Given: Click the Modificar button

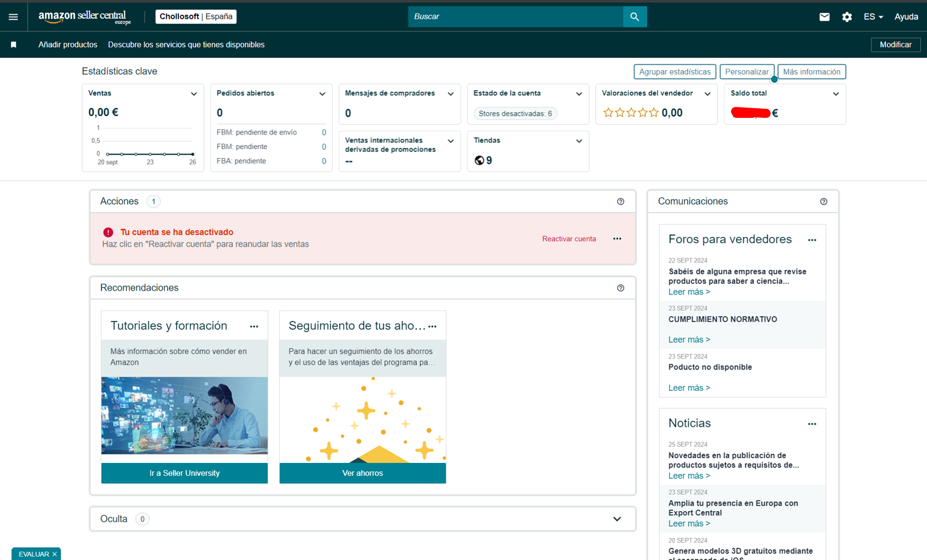Looking at the screenshot, I should point(895,45).
